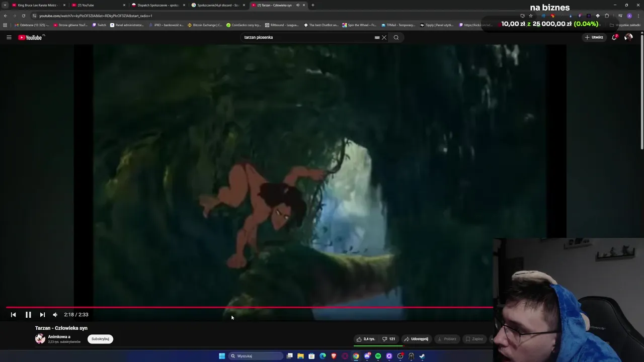Open Microsoft Edge from taskbar

323,356
